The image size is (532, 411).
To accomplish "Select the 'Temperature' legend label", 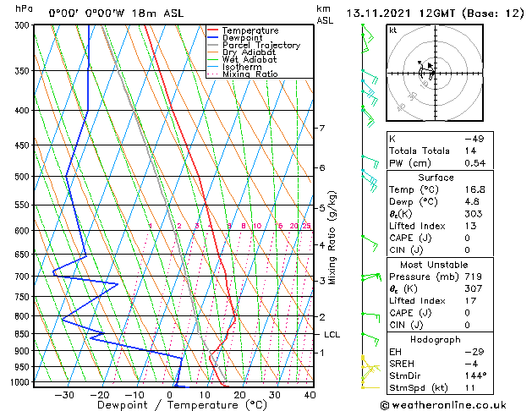I will coord(250,30).
